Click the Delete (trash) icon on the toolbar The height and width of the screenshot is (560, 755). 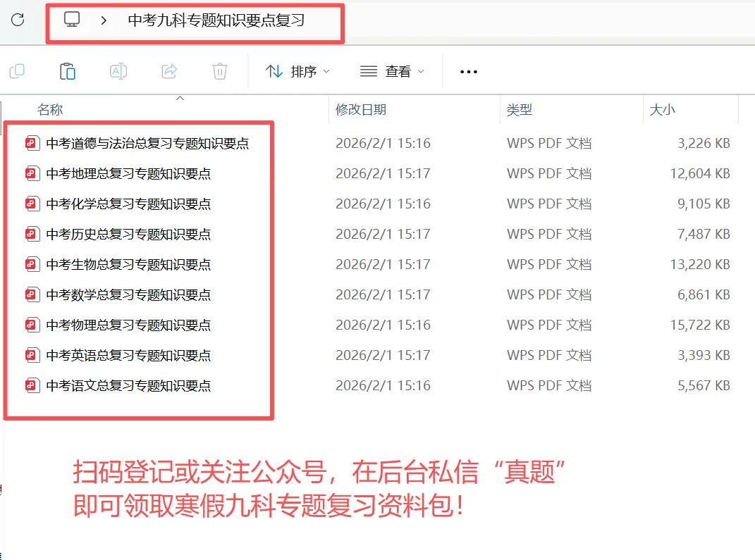tap(219, 70)
